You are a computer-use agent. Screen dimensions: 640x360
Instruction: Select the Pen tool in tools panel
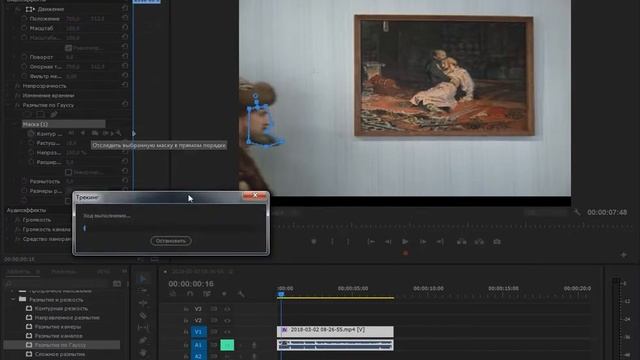(143, 340)
